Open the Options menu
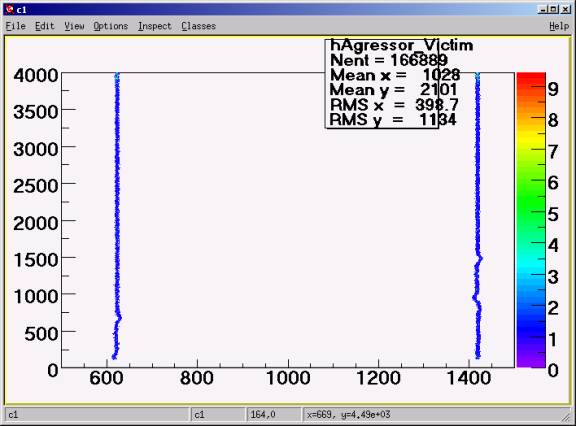This screenshot has width=576, height=426. [111, 26]
